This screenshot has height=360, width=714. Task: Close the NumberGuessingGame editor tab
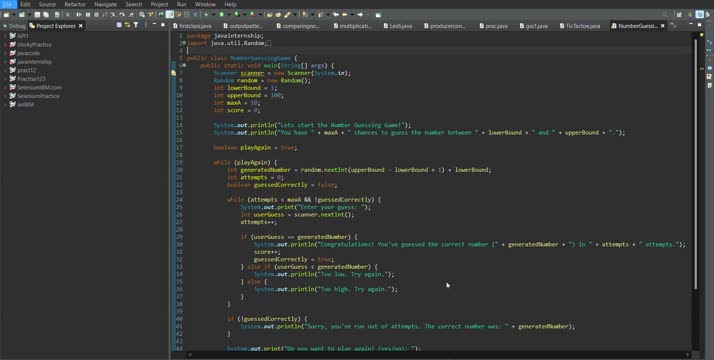(663, 26)
